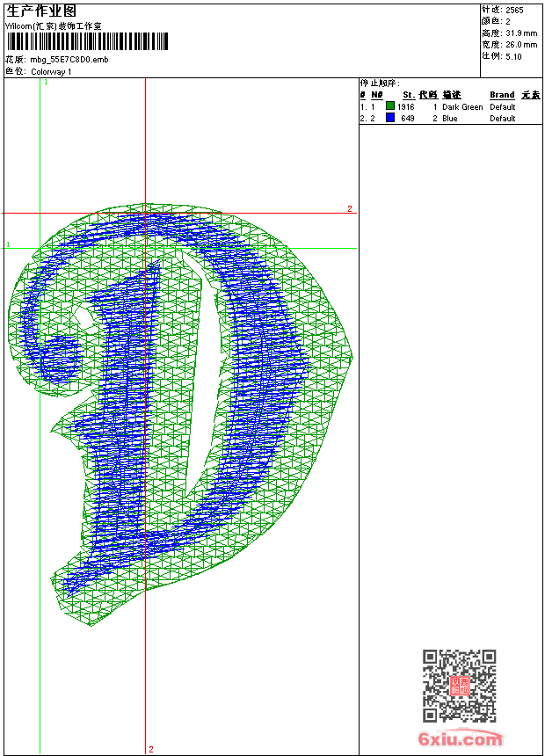Click the stitch count value 2565
This screenshot has width=545, height=756.
[514, 10]
